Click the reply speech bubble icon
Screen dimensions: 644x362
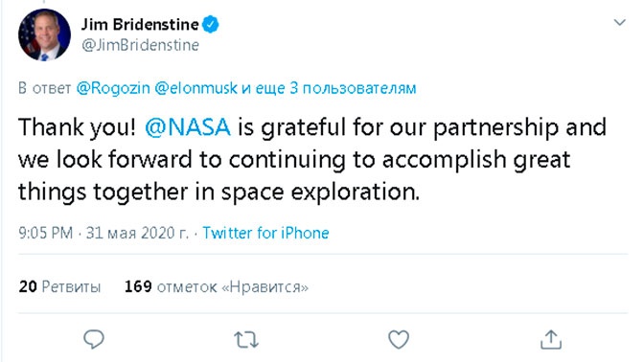coord(94,339)
